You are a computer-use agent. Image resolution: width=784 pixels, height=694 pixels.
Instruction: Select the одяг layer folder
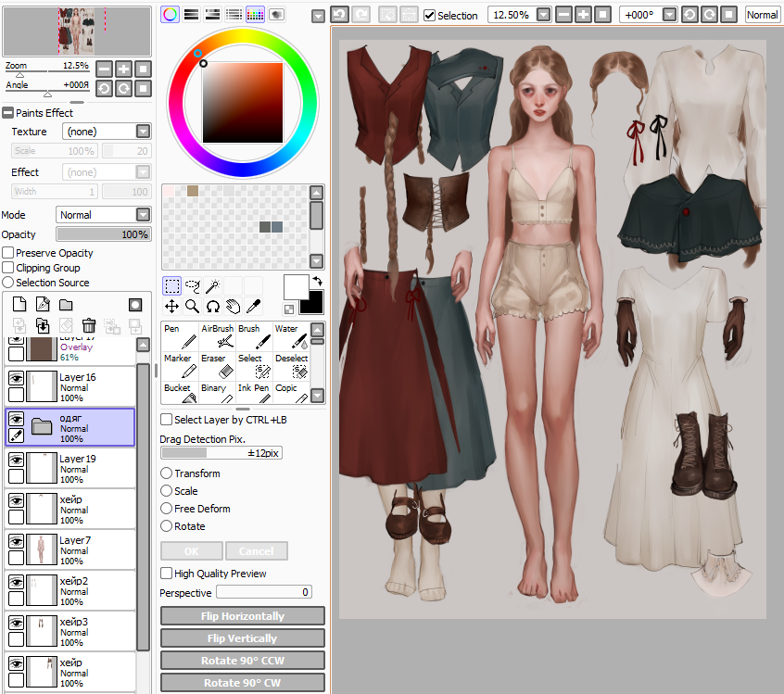coord(70,427)
